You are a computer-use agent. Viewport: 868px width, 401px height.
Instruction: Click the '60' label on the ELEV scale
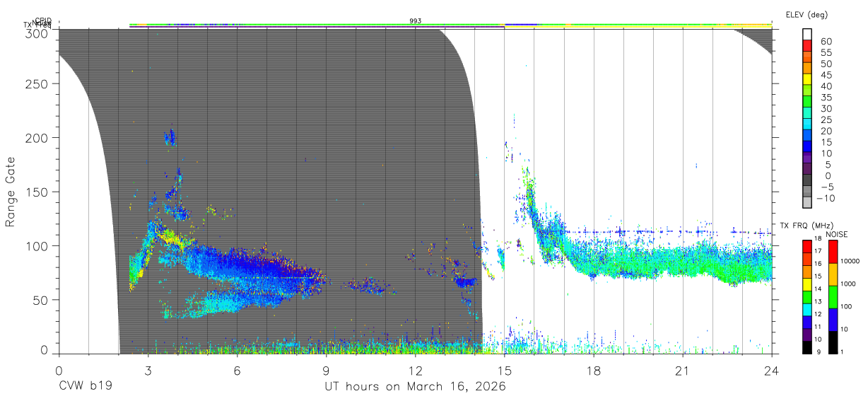point(826,41)
